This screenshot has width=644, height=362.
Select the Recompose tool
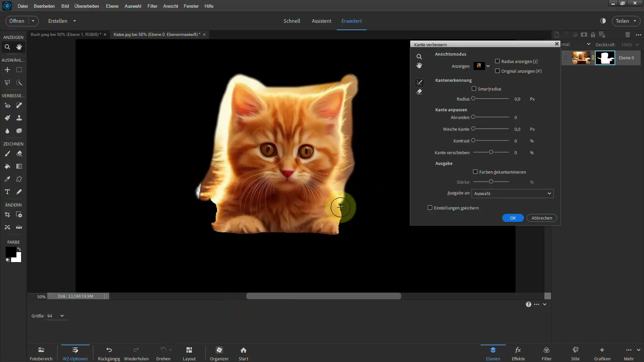coord(19,215)
